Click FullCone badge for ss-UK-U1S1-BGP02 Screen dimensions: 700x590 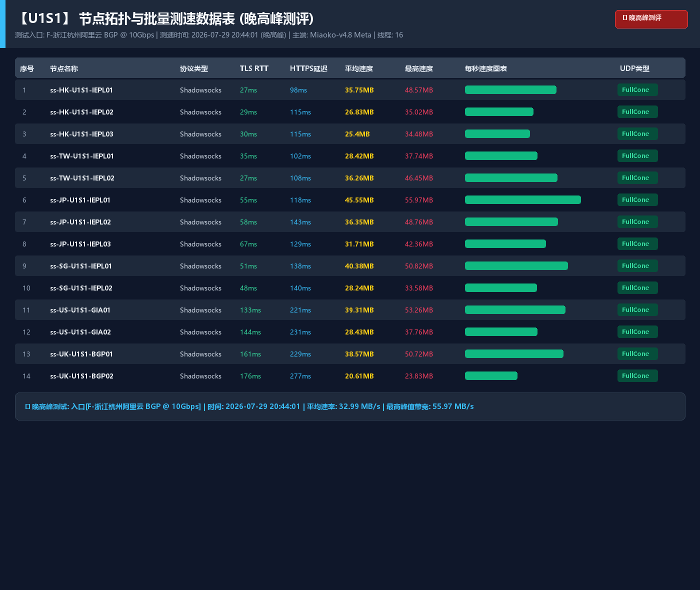(x=637, y=376)
